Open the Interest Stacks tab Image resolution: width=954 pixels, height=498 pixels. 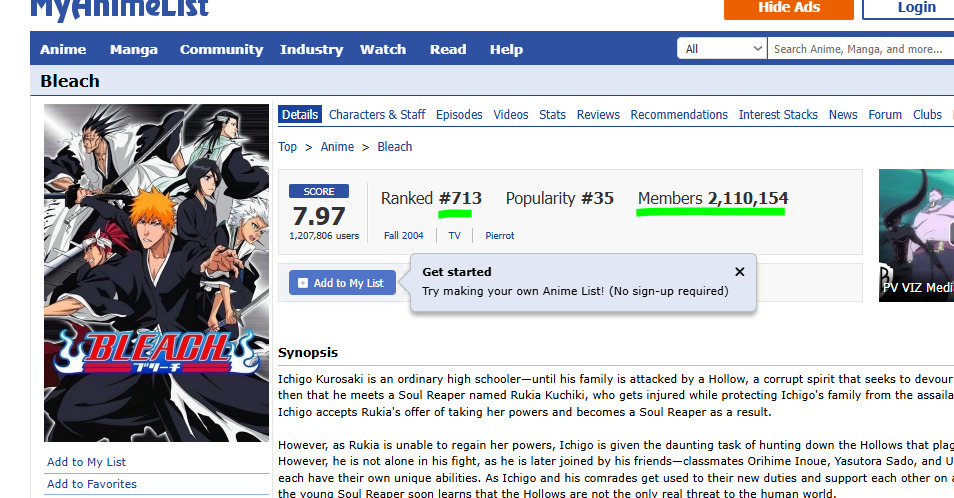coord(778,114)
